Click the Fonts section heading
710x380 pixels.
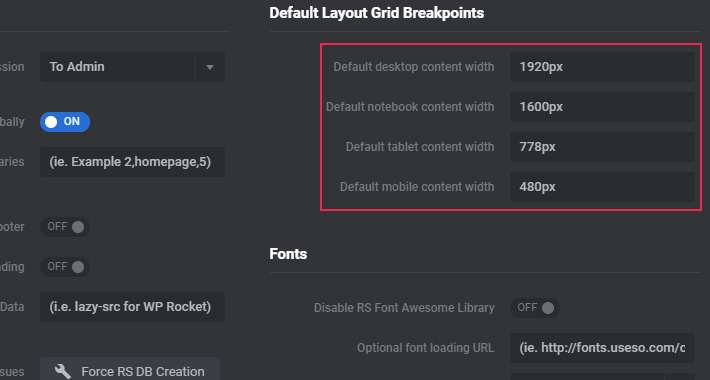[x=288, y=254]
